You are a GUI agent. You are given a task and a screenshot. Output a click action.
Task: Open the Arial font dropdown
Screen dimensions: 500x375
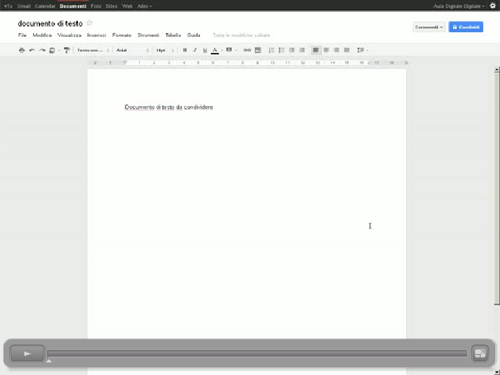(x=132, y=50)
